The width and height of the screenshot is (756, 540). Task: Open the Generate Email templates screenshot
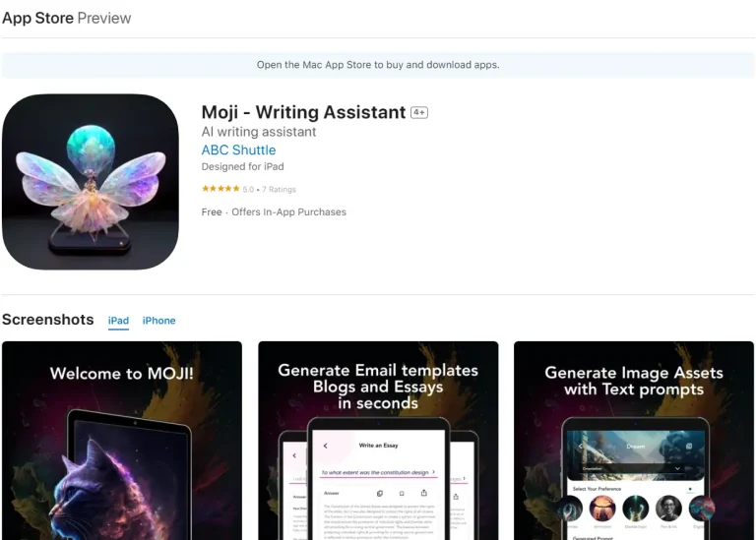coord(378,441)
